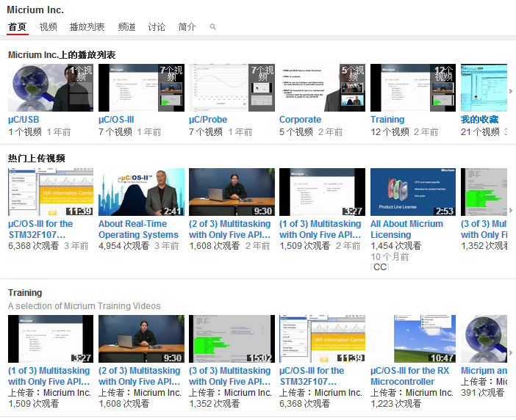The image size is (516, 420).
Task: Open Training (3 of 3) Multitasking title
Action: 229,376
